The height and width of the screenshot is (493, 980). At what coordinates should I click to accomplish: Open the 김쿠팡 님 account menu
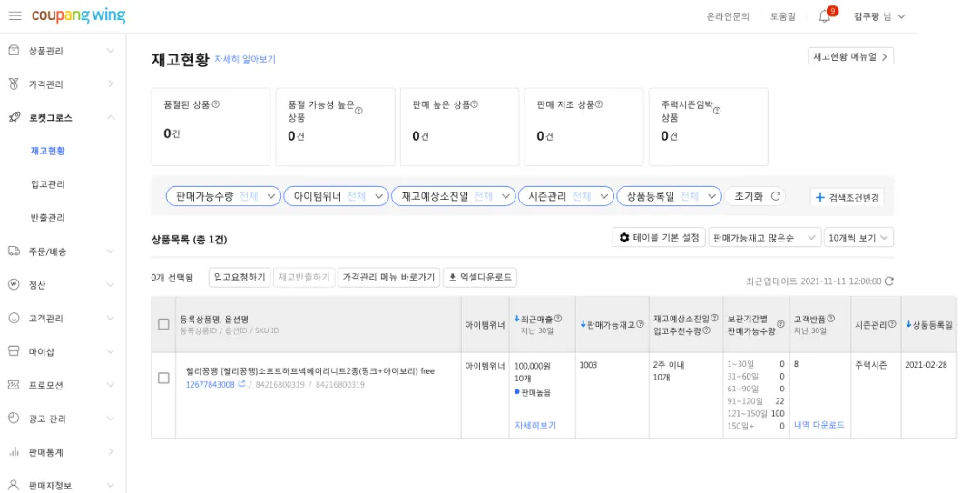pos(878,16)
